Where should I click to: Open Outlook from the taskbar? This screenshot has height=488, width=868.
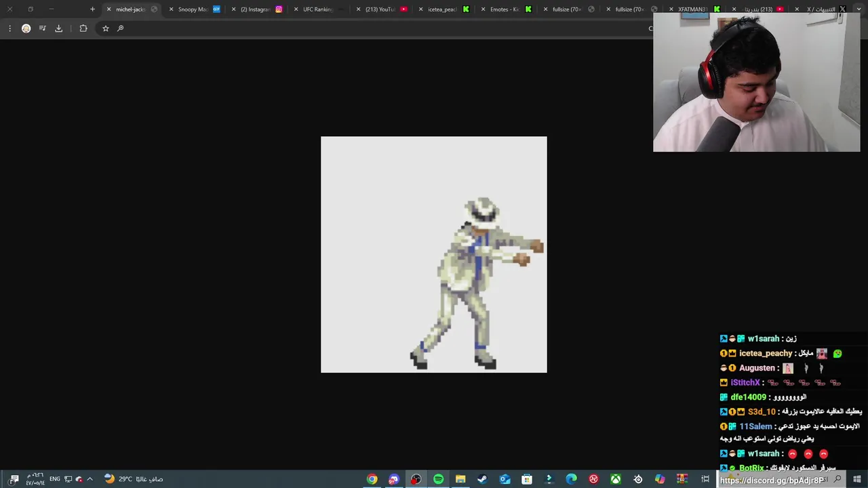(505, 479)
